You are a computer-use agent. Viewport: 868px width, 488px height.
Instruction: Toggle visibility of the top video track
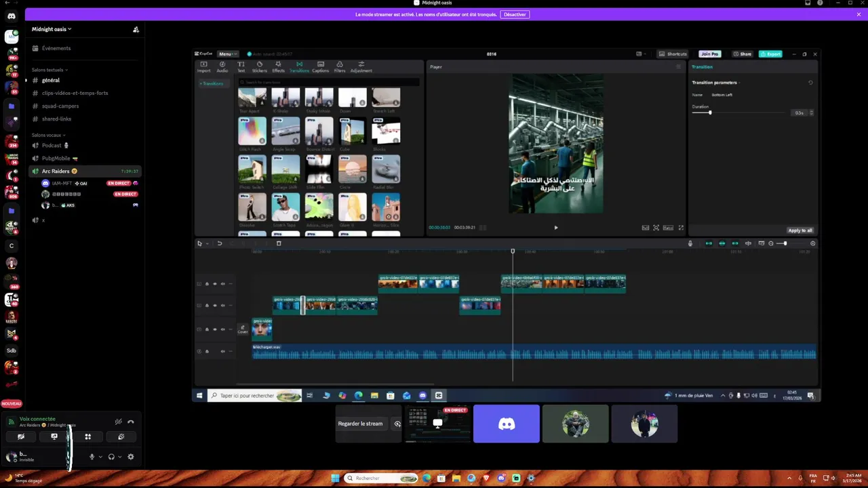(x=215, y=284)
